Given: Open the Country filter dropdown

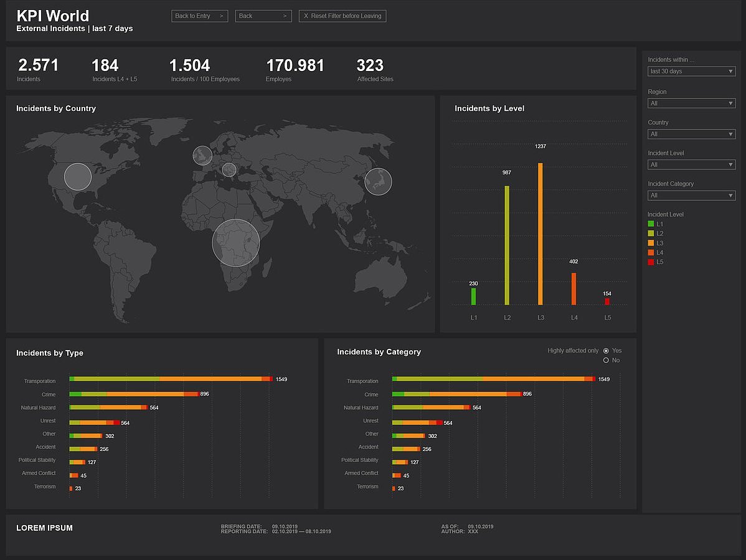Looking at the screenshot, I should (691, 133).
